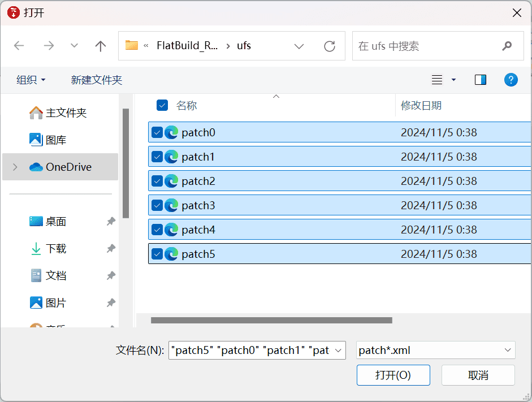Click 新建文件夹 in the toolbar
532x402 pixels.
tap(96, 80)
